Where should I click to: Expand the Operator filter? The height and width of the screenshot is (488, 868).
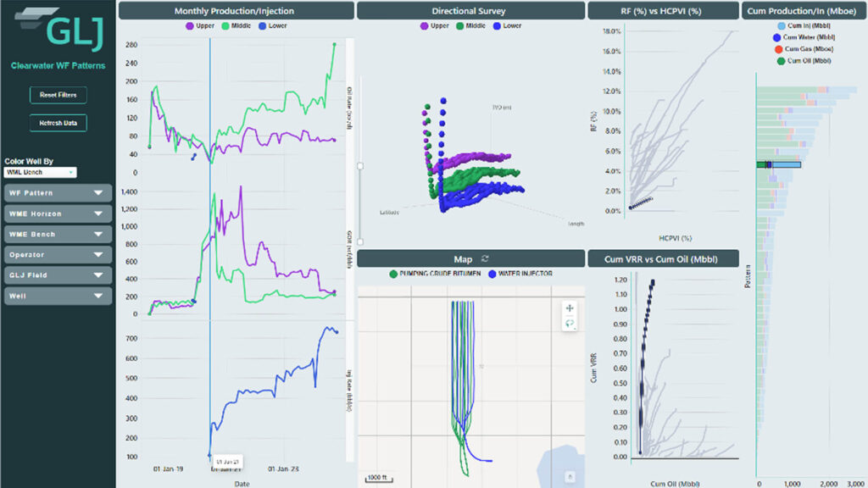click(58, 254)
